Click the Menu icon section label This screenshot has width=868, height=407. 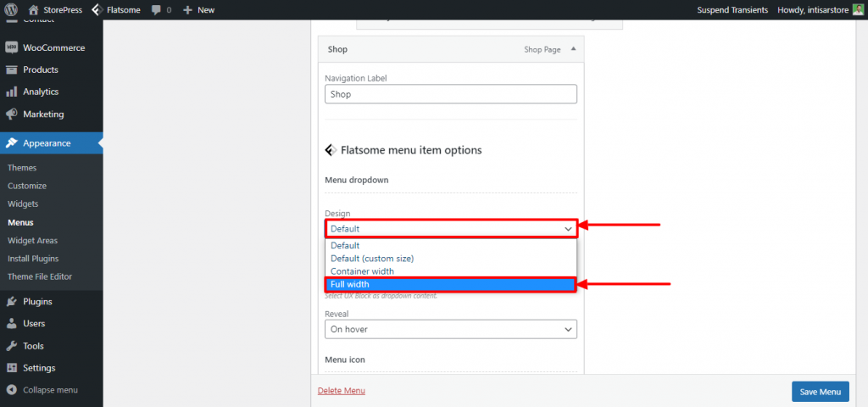344,360
